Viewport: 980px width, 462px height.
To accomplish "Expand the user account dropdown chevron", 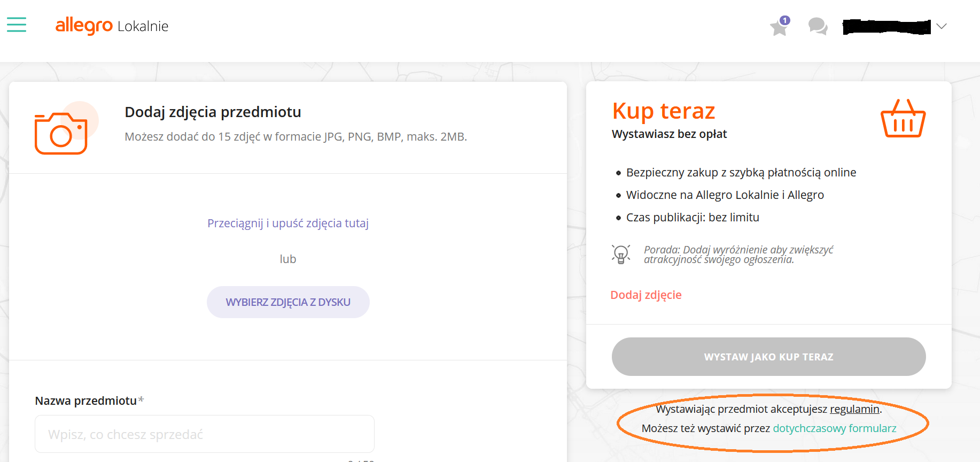I will pos(942,26).
